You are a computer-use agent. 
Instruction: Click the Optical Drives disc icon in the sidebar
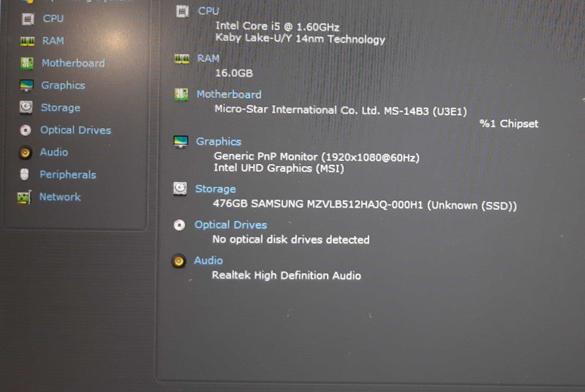(x=26, y=130)
